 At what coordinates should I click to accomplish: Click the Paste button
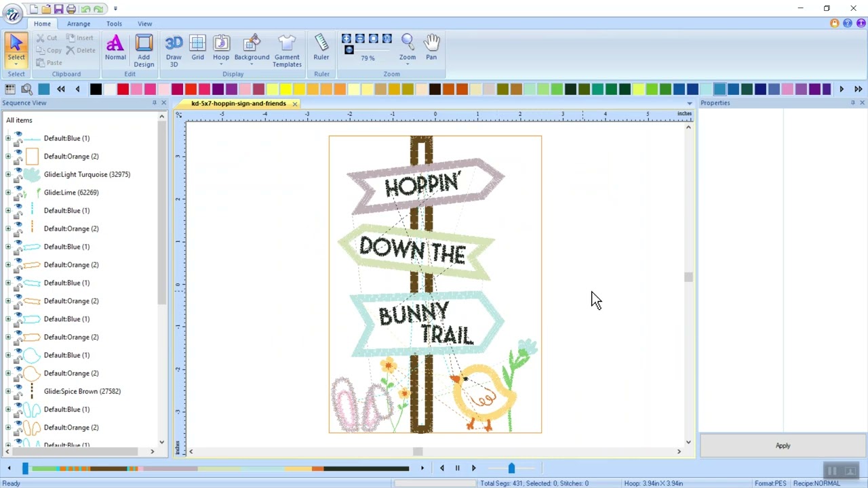click(49, 62)
